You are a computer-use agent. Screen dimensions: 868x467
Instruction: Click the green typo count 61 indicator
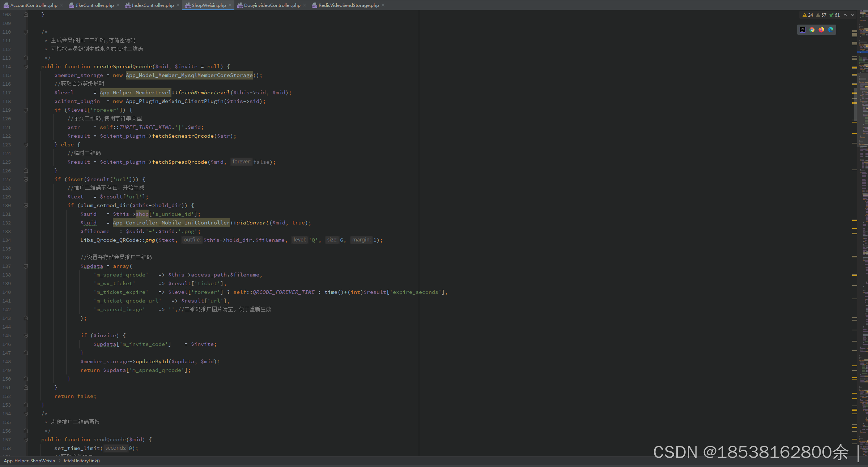(x=835, y=15)
